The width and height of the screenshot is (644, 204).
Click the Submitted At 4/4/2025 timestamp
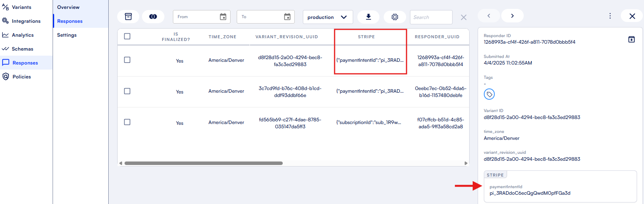tap(508, 63)
